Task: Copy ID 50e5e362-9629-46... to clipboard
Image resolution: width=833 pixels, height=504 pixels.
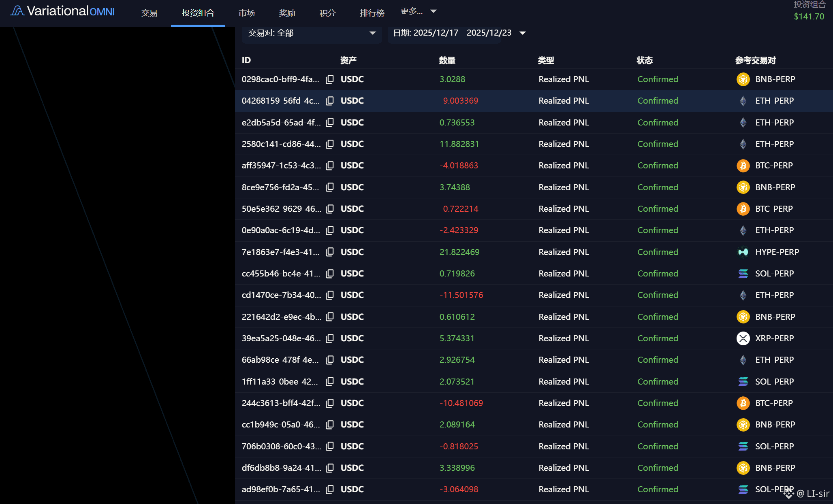Action: [x=330, y=209]
